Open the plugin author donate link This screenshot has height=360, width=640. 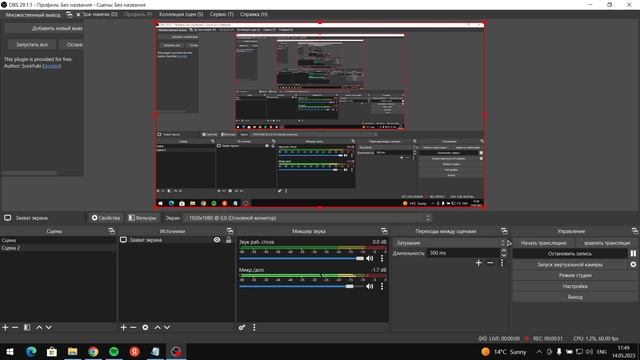coord(51,66)
